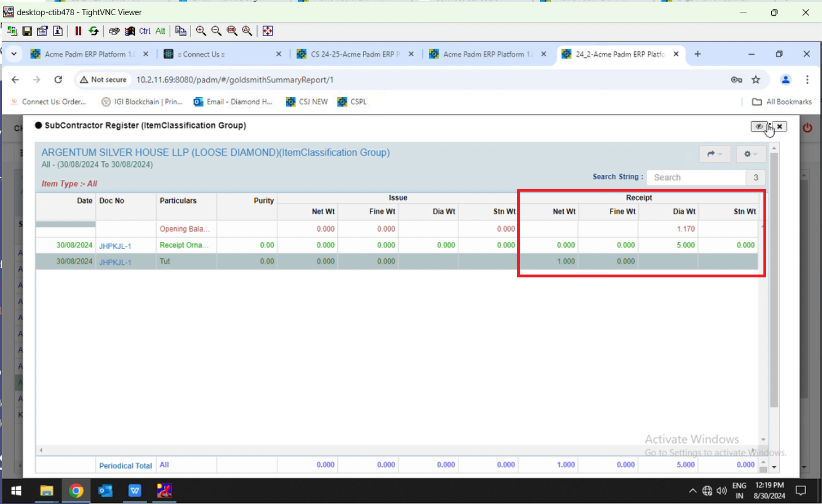Open Email - Diamond H... bookmark

[233, 101]
